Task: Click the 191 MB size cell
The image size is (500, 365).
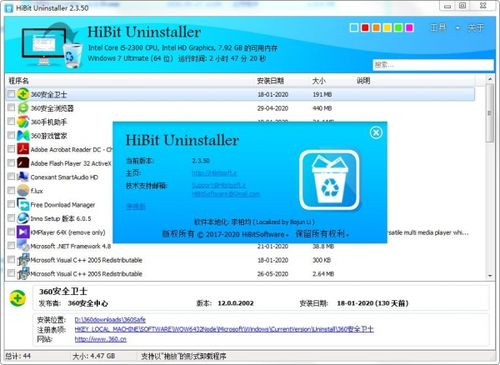Action: 322,95
